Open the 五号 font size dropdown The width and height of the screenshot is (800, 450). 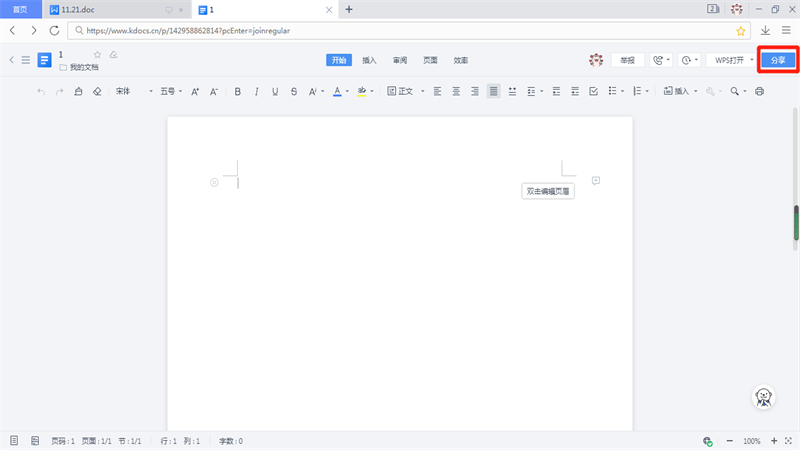171,91
